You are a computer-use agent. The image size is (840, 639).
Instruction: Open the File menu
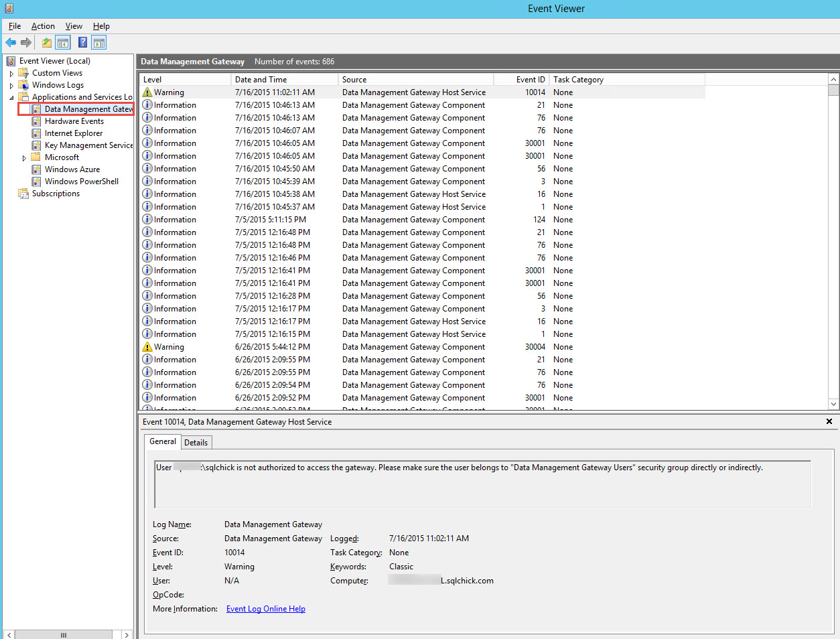point(15,26)
